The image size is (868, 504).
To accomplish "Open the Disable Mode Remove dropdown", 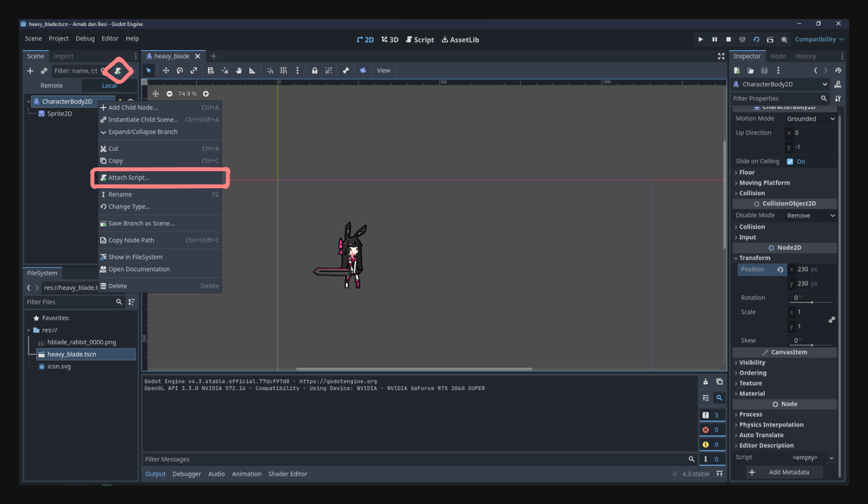I will 810,216.
